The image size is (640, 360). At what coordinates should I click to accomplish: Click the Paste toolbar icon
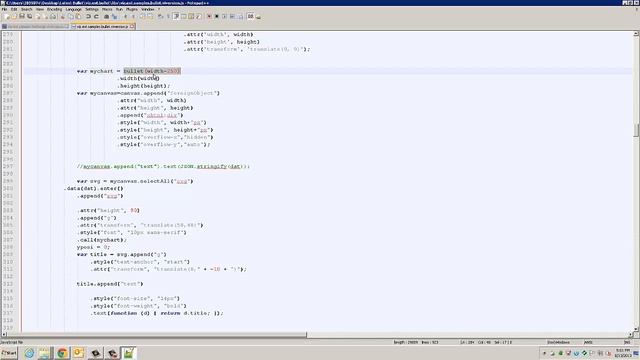[x=78, y=16]
